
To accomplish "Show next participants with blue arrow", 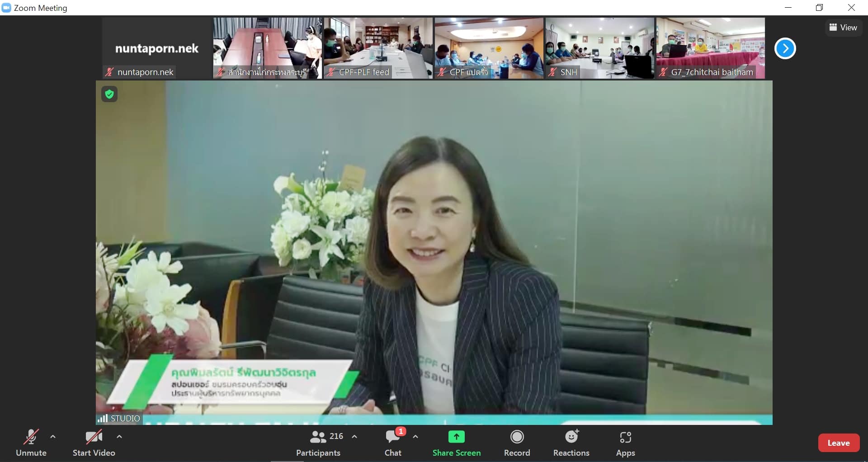I will click(785, 48).
